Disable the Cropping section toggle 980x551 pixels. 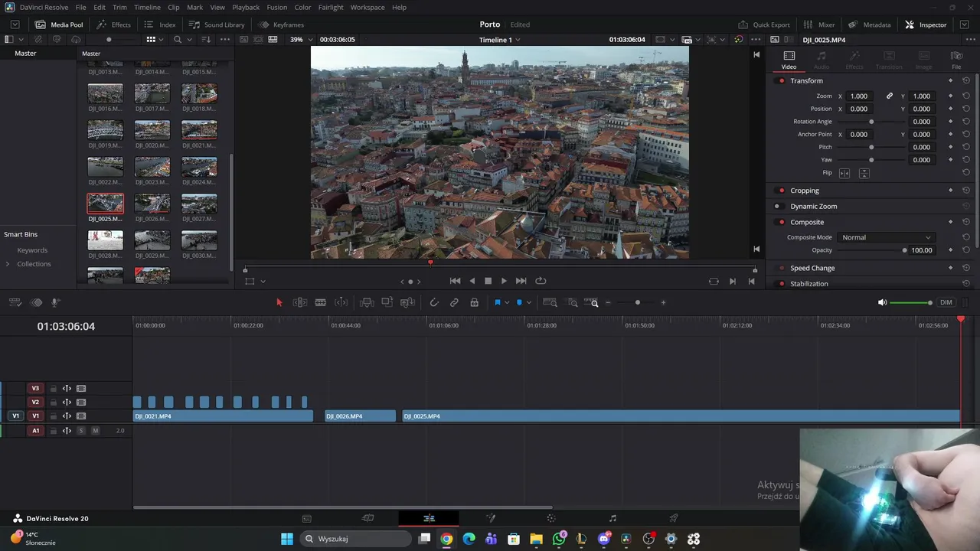781,191
